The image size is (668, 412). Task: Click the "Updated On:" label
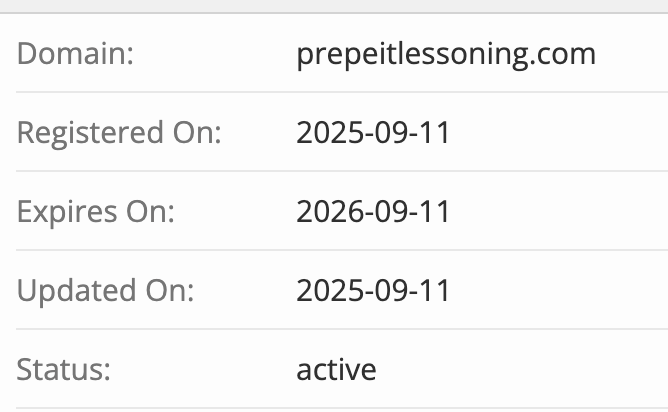[x=105, y=291]
